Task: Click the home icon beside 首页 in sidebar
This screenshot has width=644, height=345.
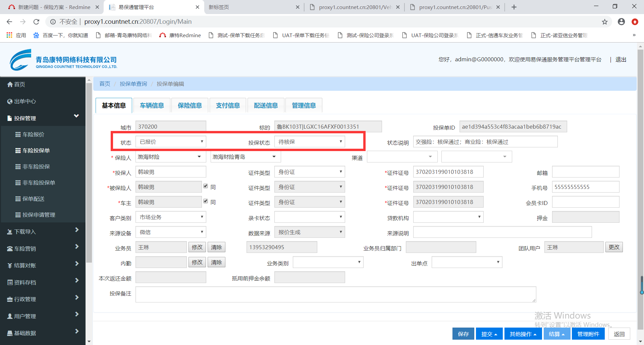Action: click(x=10, y=84)
